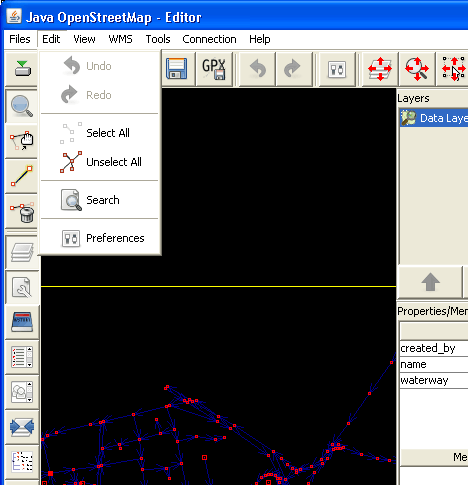Open the View menu

(84, 39)
